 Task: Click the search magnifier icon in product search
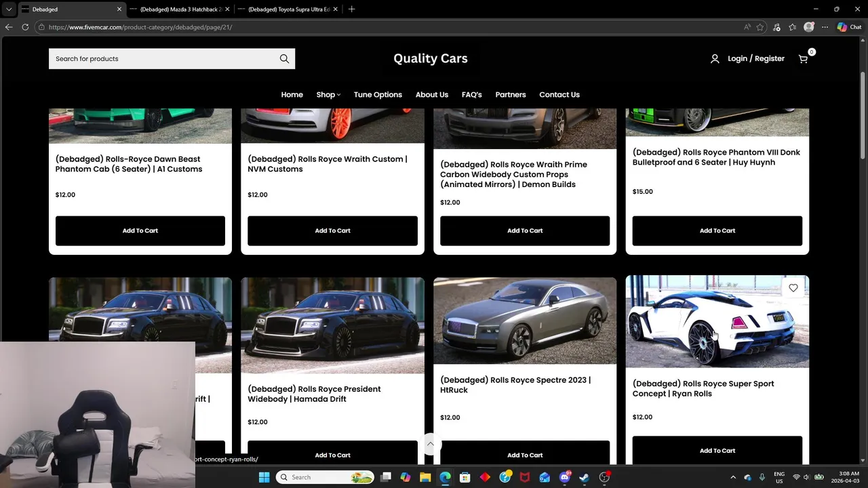[x=284, y=59]
